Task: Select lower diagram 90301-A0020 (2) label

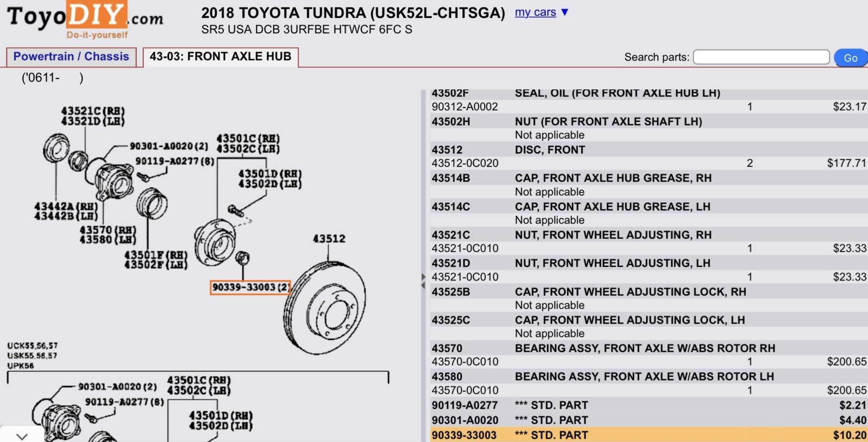Action: pos(117,387)
